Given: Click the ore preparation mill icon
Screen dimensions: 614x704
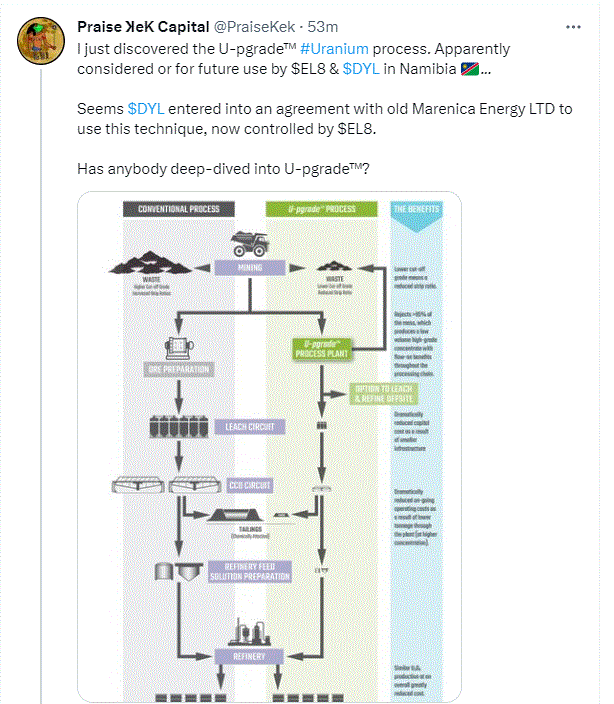Looking at the screenshot, I should (179, 348).
